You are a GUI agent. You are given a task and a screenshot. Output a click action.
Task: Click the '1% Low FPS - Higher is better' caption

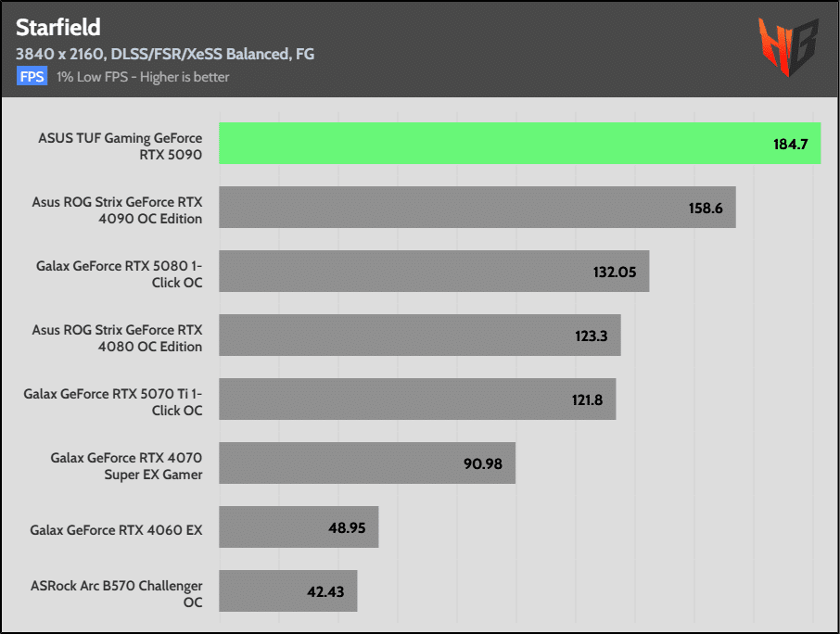point(143,77)
